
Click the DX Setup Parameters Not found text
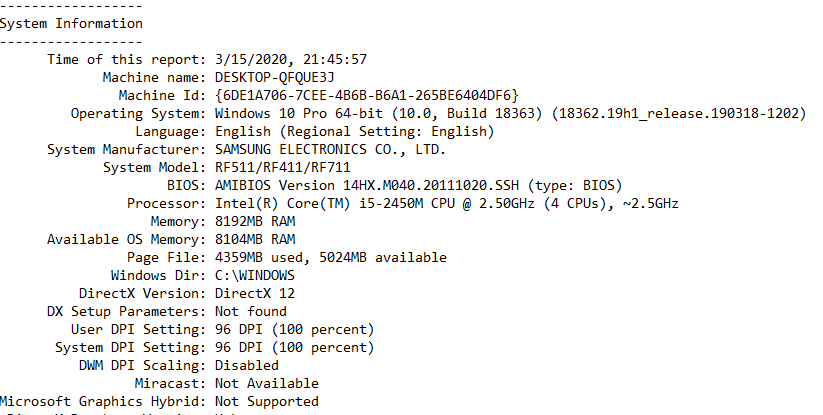tap(251, 311)
